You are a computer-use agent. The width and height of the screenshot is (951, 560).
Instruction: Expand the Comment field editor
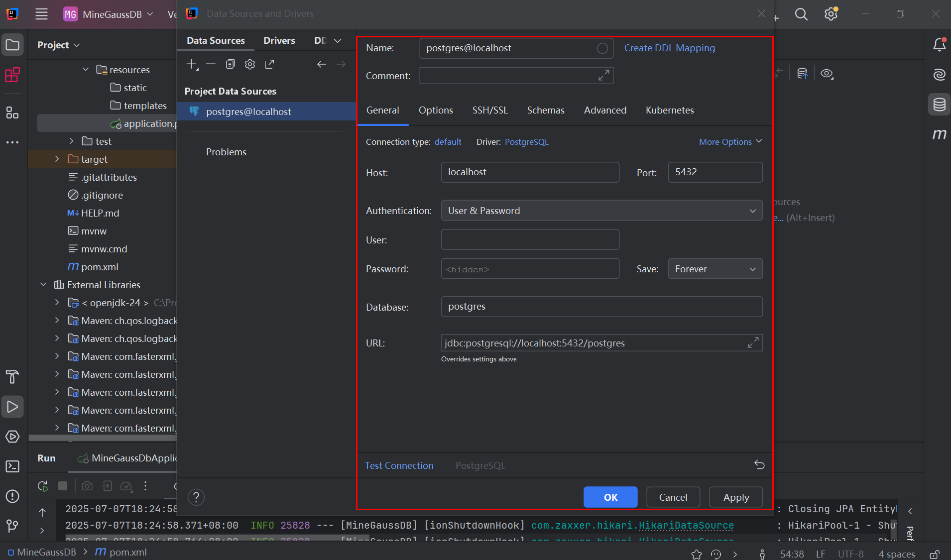tap(603, 76)
